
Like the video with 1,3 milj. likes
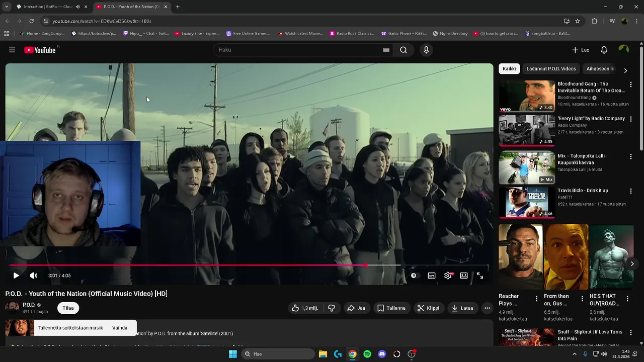pos(305,308)
